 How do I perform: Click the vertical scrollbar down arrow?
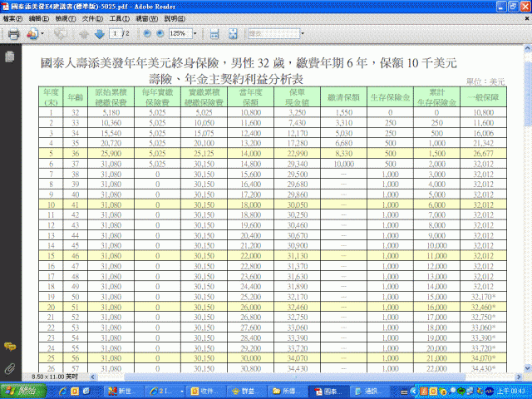coord(527,368)
